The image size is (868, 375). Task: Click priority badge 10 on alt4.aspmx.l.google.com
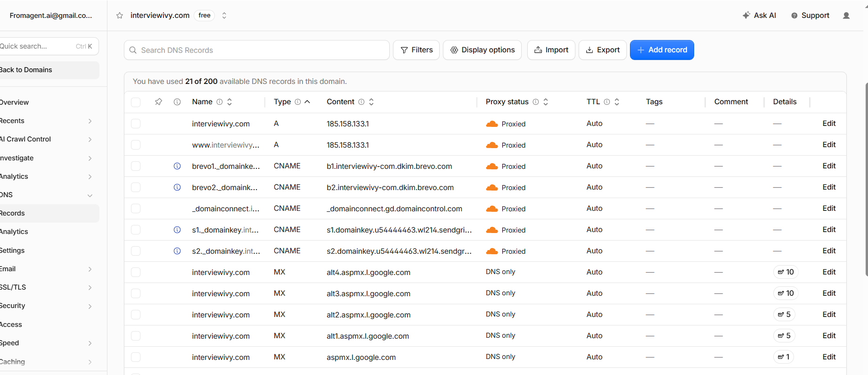point(786,272)
